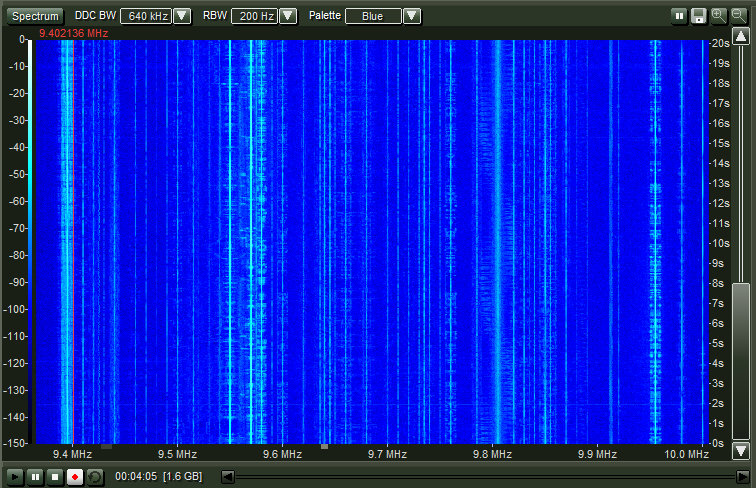Click the gray marker near 9.64 MHz

[324, 447]
